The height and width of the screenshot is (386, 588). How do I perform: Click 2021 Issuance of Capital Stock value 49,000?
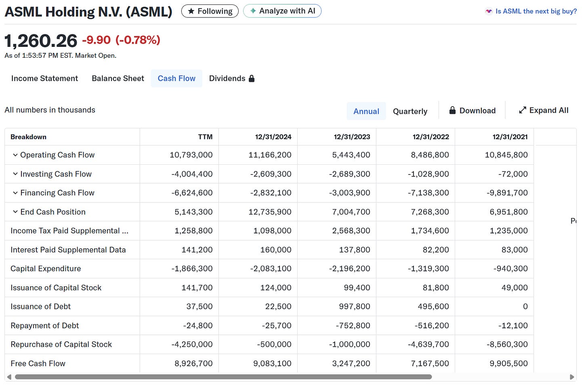[514, 287]
